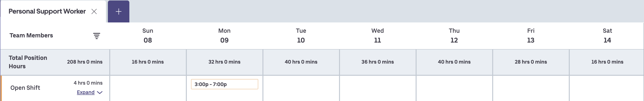Select the Thu 12 column header
644x101 pixels.
454,36
